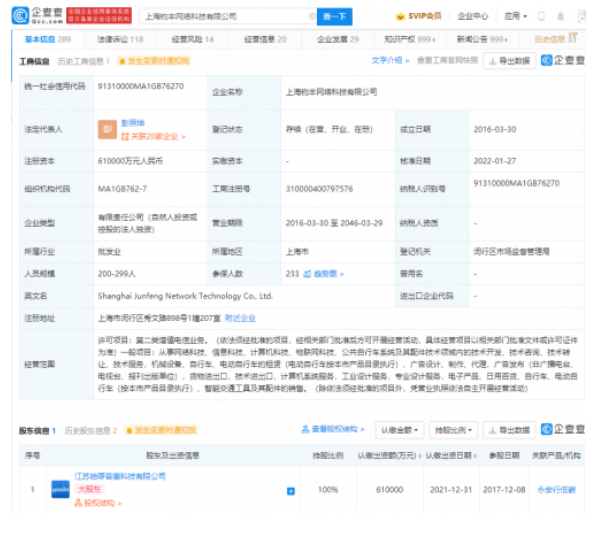Screen dimensions: 614x540
Task: Click registration authority 闵行区市场监督管理局
Action: point(511,252)
